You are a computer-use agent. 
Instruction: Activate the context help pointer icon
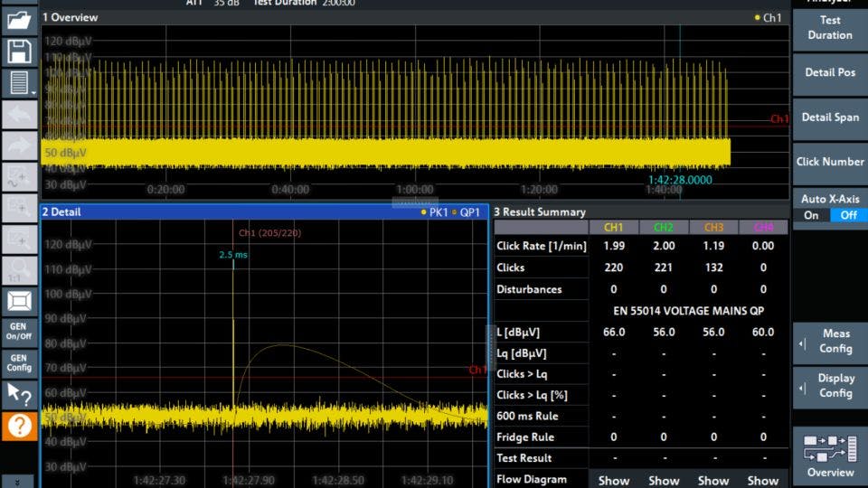coord(19,394)
